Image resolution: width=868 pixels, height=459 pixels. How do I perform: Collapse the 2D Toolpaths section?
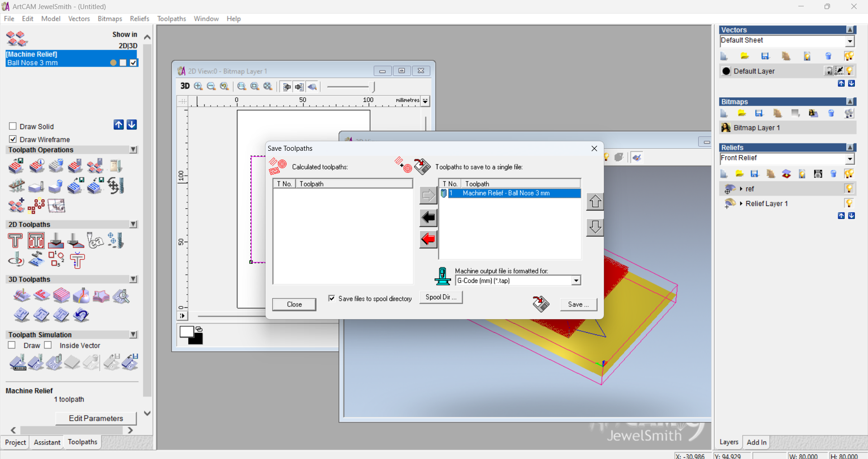point(133,225)
